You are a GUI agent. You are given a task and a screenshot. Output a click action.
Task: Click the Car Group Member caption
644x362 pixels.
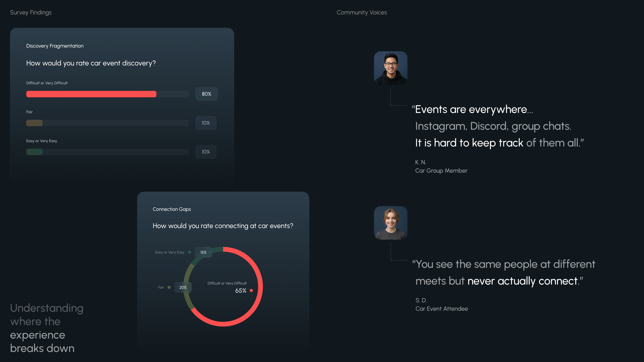(x=441, y=171)
